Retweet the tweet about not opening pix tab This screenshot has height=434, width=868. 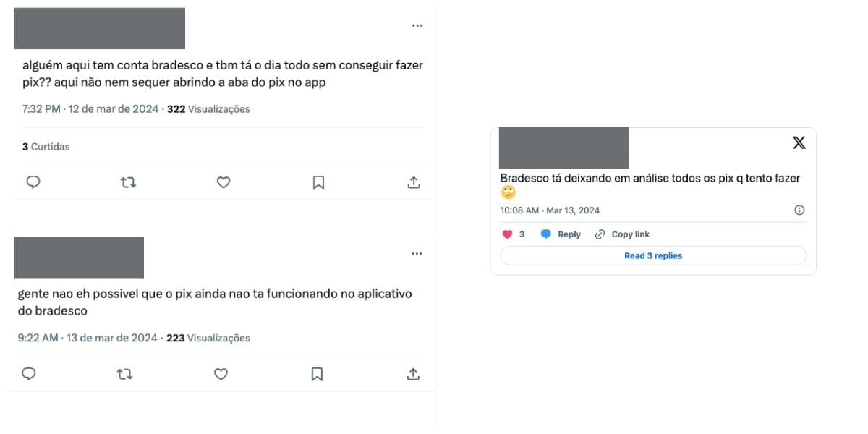click(128, 182)
